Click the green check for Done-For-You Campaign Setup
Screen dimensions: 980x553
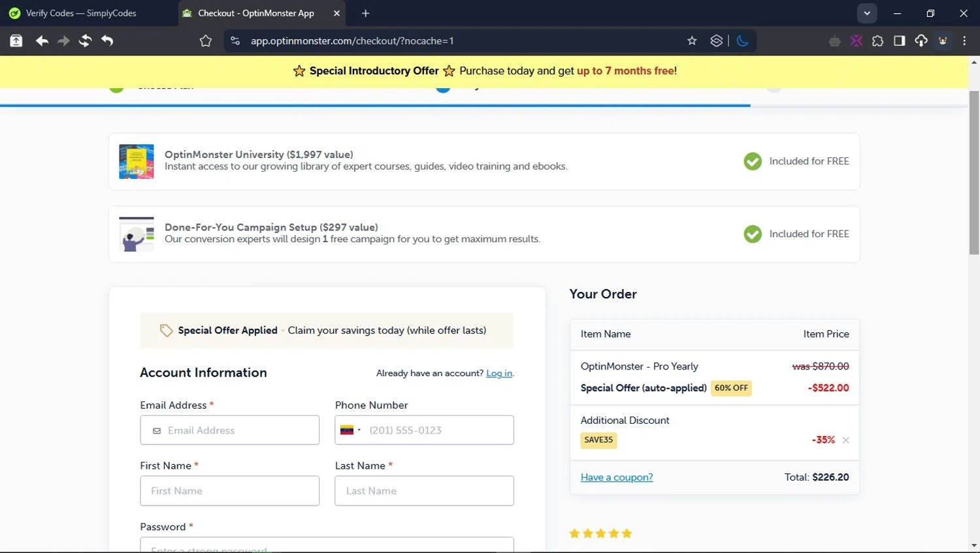click(x=753, y=234)
